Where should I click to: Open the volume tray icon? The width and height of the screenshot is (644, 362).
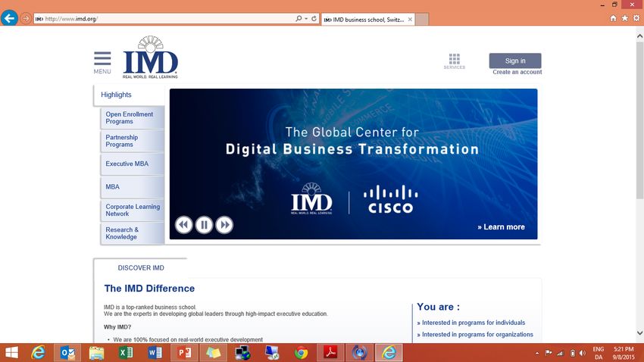(583, 353)
